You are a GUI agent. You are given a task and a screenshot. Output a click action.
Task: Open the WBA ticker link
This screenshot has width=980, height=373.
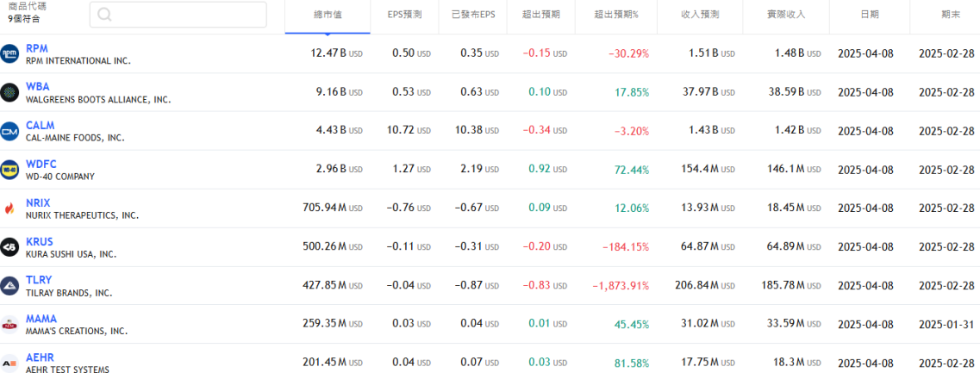(x=38, y=87)
